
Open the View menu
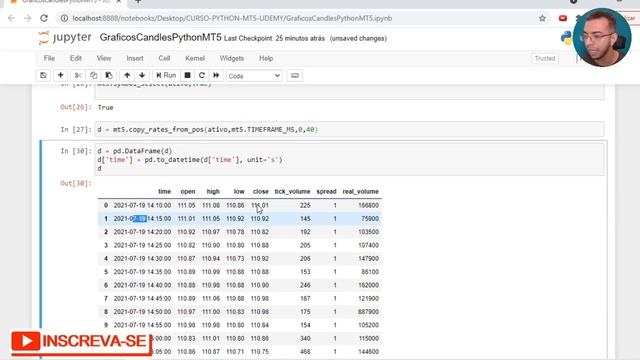click(x=104, y=58)
